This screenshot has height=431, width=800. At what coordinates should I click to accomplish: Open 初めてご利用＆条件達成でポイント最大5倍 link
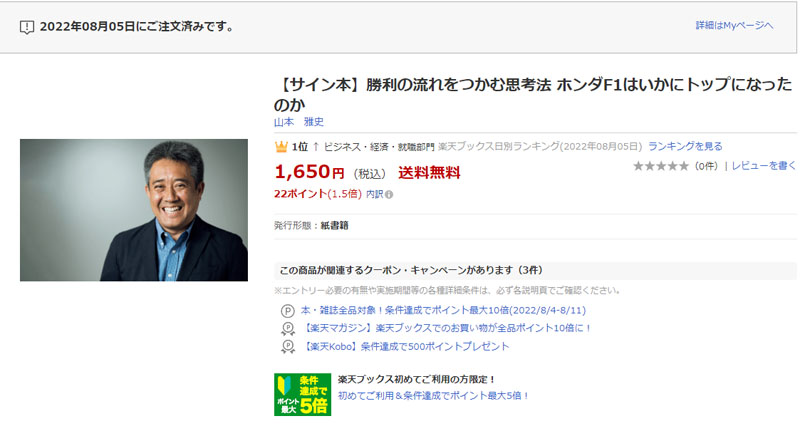point(434,395)
